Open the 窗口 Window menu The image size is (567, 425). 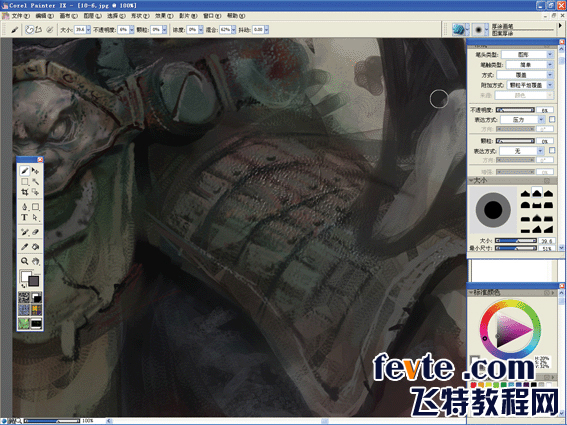(212, 16)
